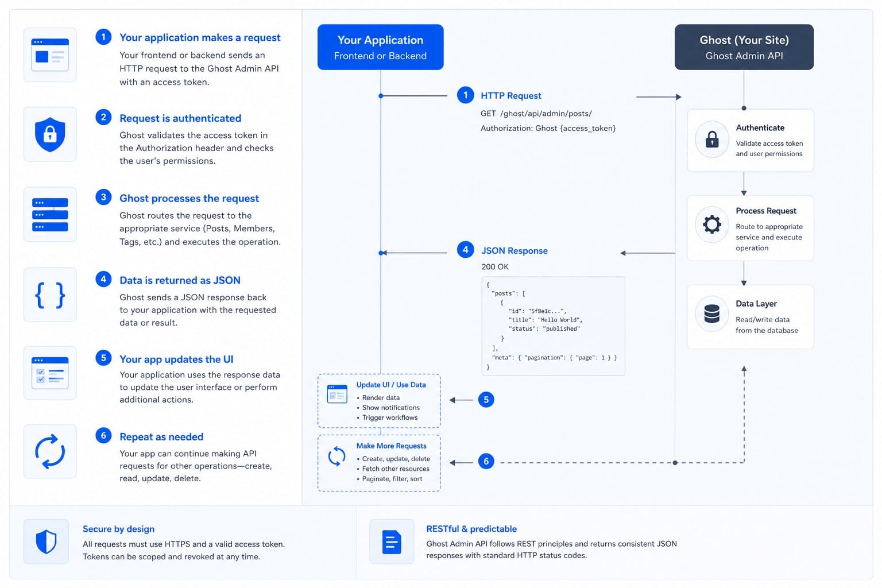Click the Process Request card title

point(766,211)
